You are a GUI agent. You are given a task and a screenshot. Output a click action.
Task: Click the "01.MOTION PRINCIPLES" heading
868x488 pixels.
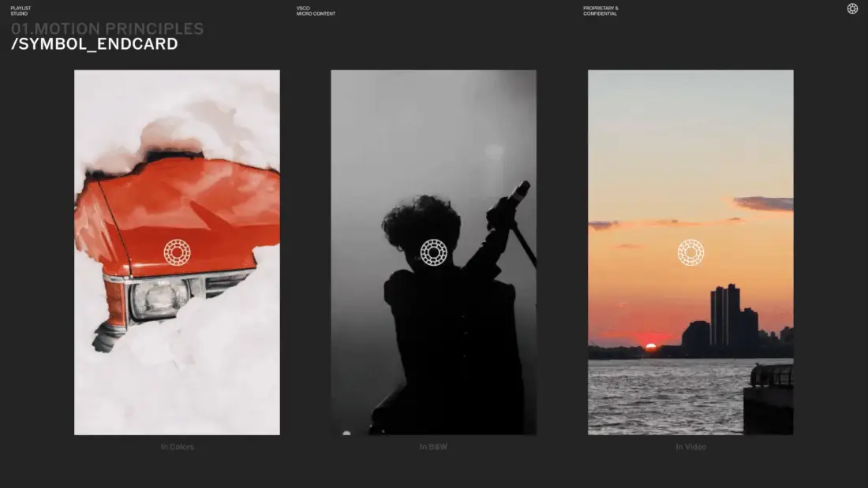click(107, 28)
